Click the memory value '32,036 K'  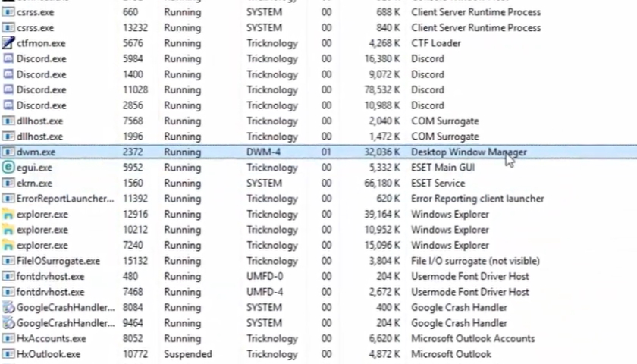point(382,152)
